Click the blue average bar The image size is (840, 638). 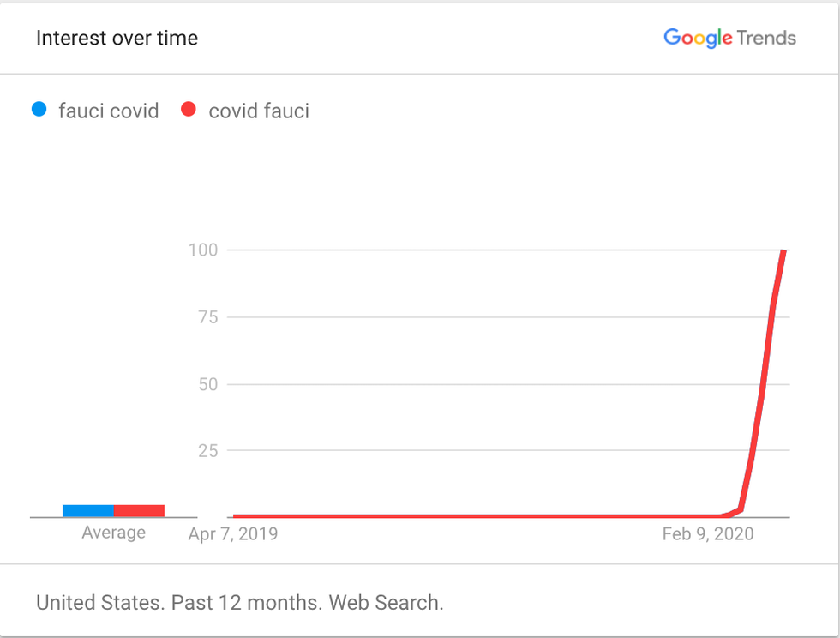pos(88,510)
